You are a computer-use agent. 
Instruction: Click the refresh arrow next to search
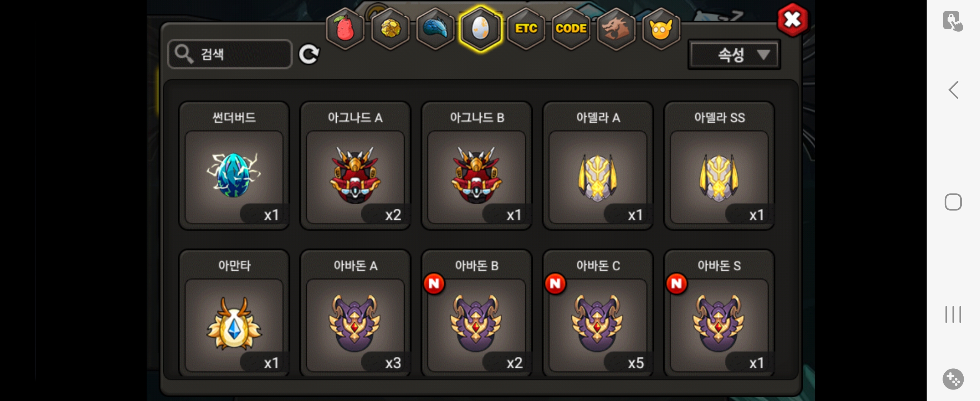[x=308, y=55]
